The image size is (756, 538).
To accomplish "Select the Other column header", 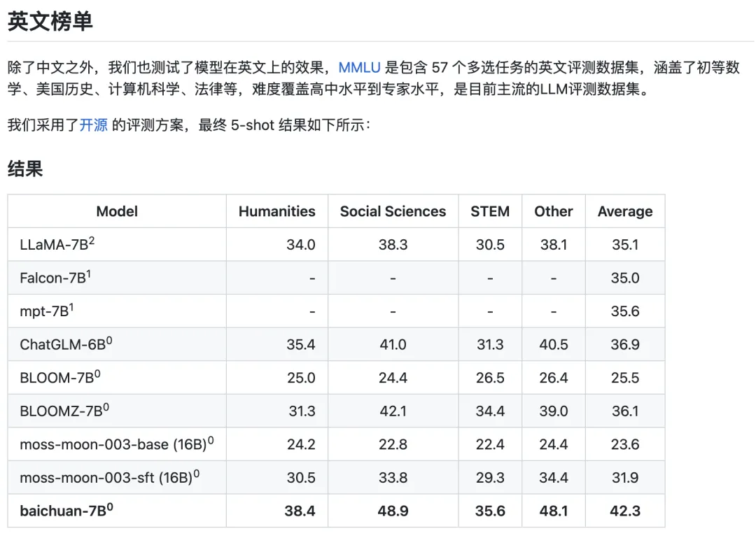I will 553,211.
